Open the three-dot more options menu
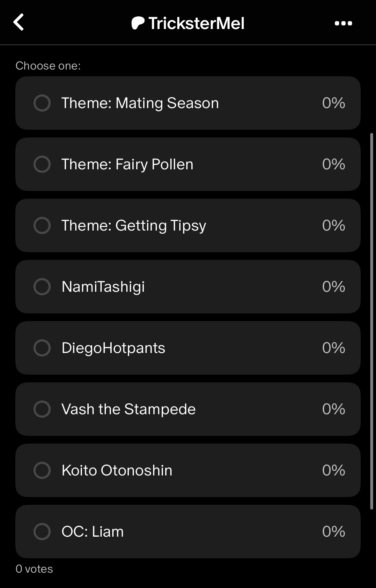The height and width of the screenshot is (588, 376). 343,23
